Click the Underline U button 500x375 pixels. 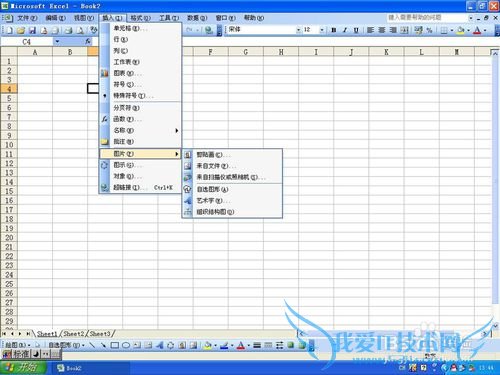click(x=356, y=30)
